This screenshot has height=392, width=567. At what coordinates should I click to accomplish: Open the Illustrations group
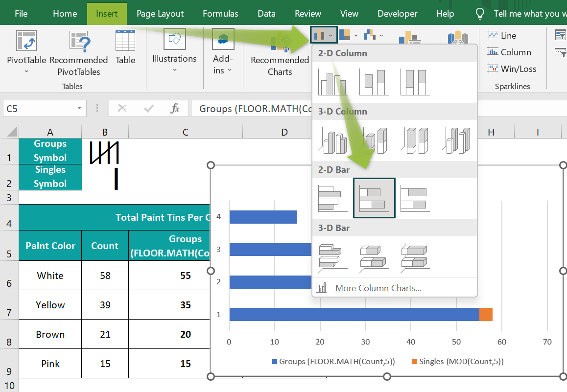pos(174,50)
